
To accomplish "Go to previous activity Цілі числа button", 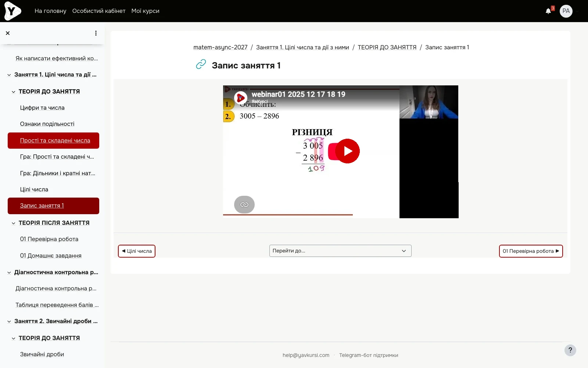I will [137, 251].
